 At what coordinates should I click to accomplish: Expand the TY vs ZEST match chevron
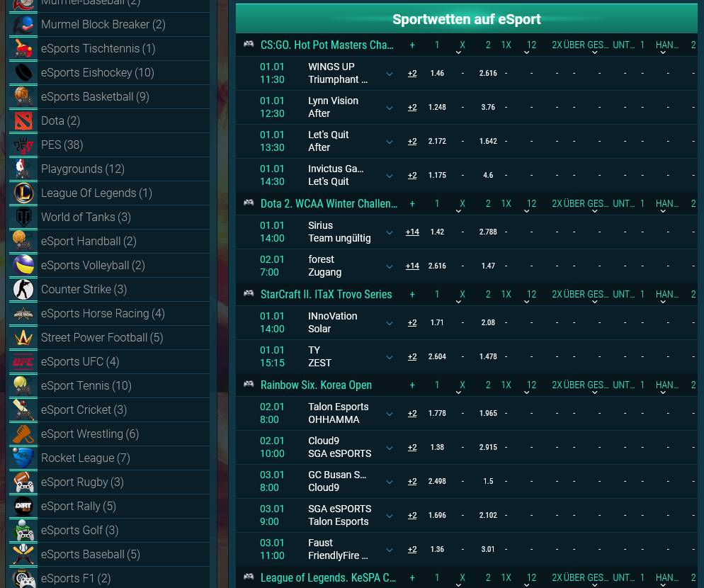pyautogui.click(x=390, y=357)
